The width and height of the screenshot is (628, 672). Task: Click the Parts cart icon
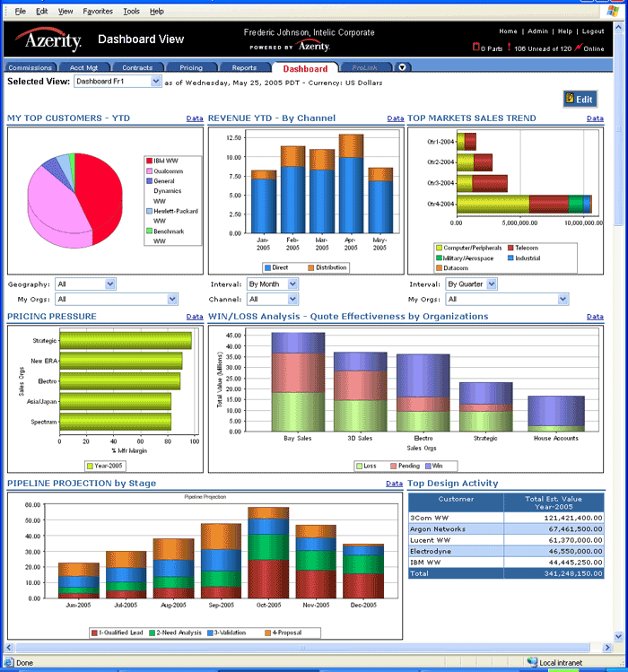[x=475, y=47]
